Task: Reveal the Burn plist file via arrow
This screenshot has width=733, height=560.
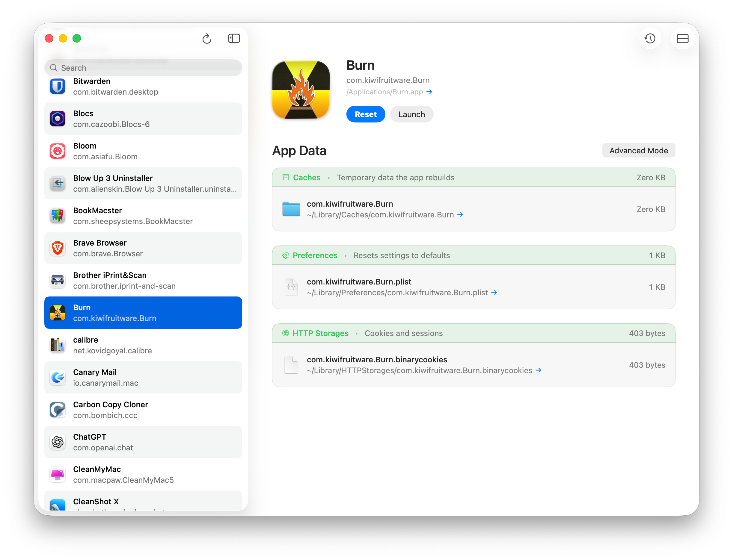Action: [494, 292]
